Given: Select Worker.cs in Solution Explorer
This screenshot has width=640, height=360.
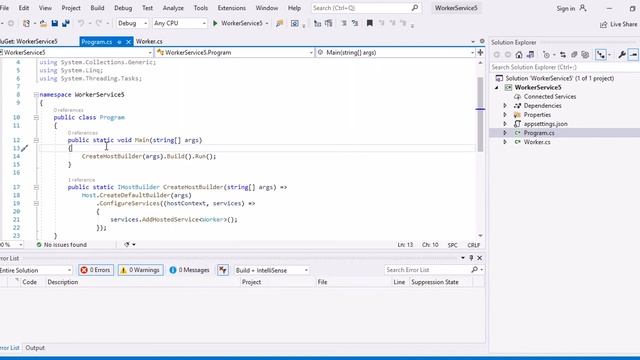Looking at the screenshot, I should (537, 142).
